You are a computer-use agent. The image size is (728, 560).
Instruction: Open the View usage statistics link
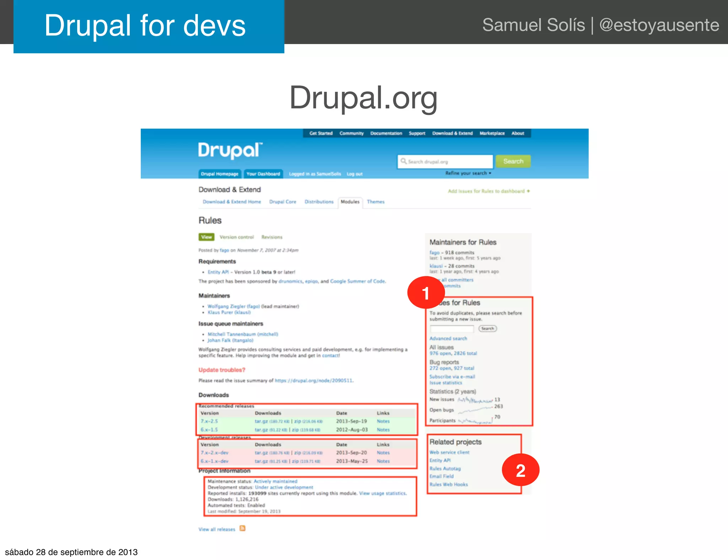click(382, 493)
